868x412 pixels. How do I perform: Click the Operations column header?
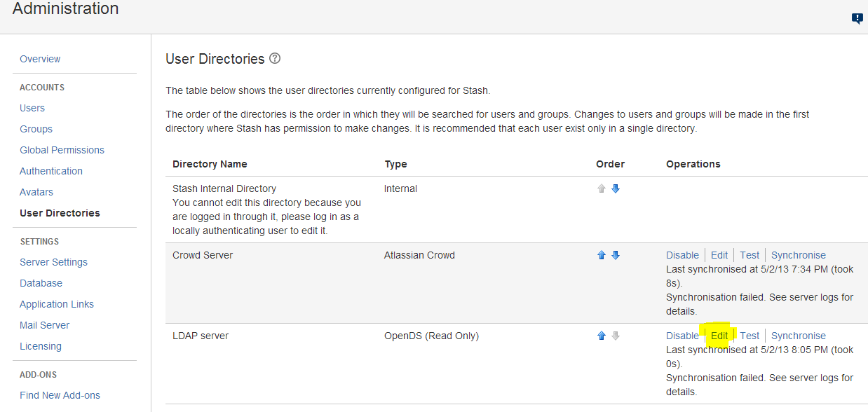(x=693, y=164)
